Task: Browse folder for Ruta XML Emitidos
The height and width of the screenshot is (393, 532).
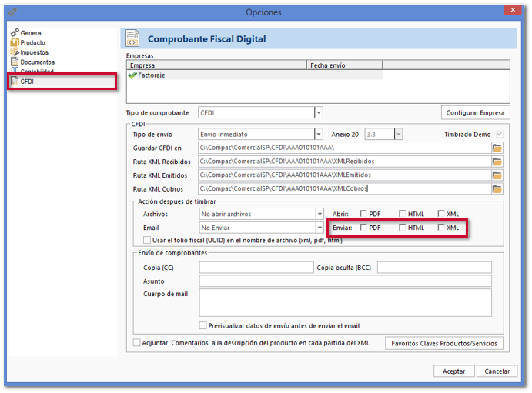Action: pos(497,175)
